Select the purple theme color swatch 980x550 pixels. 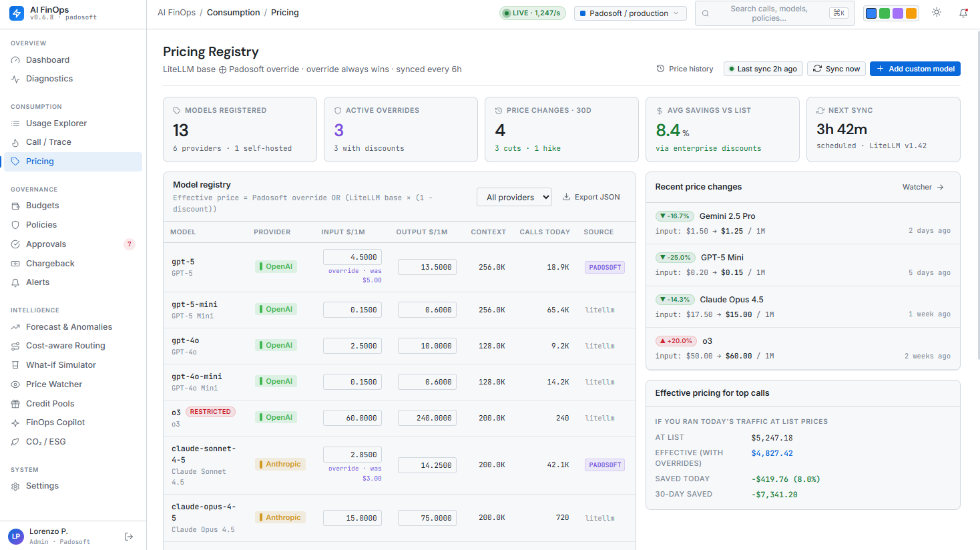[x=898, y=13]
